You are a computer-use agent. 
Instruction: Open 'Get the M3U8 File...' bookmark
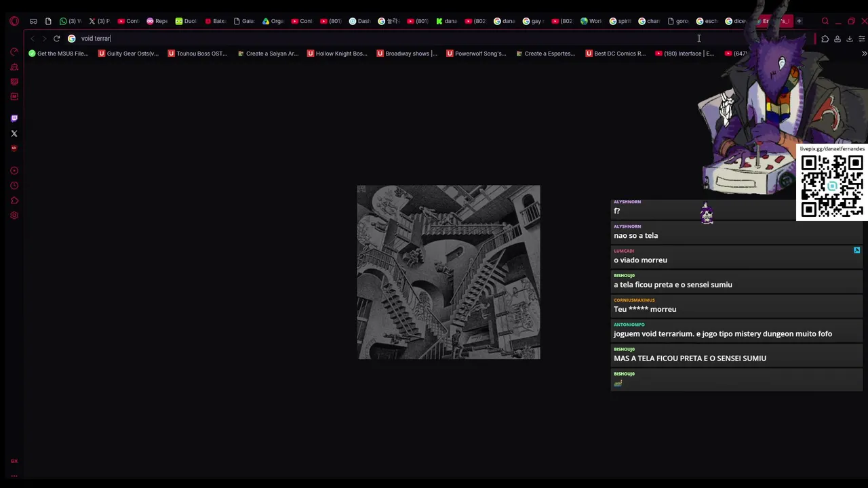[58, 54]
